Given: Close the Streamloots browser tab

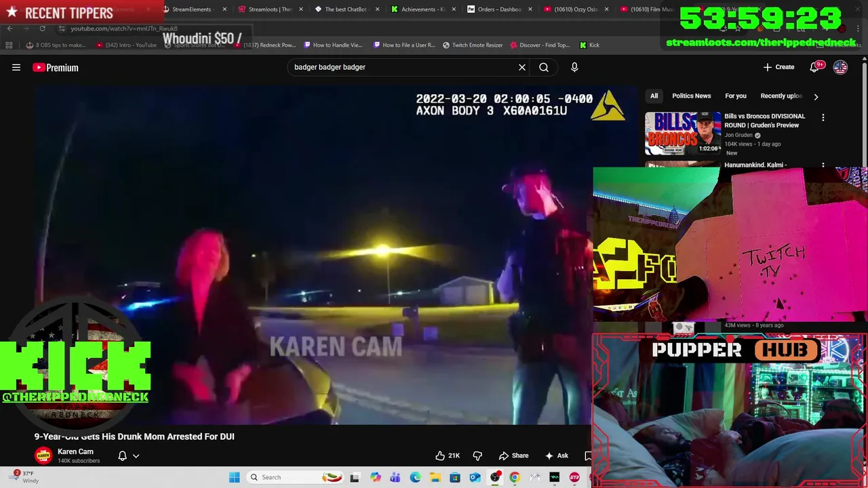Looking at the screenshot, I should [301, 9].
